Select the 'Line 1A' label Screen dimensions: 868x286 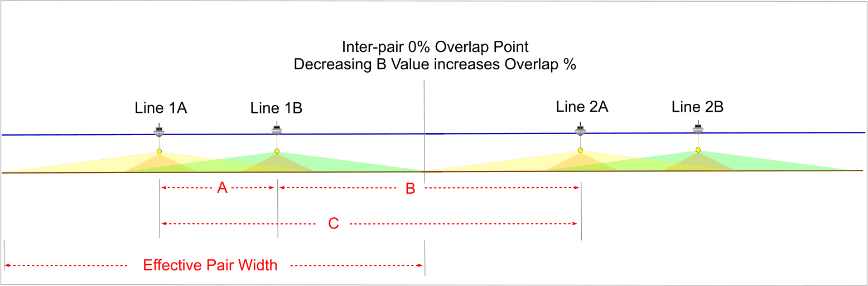pos(161,108)
